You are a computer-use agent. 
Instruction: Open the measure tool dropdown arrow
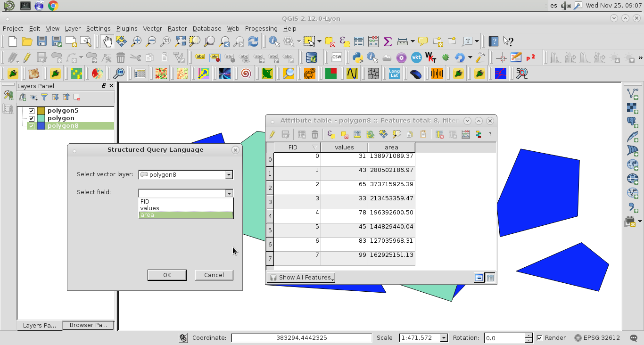click(x=413, y=41)
